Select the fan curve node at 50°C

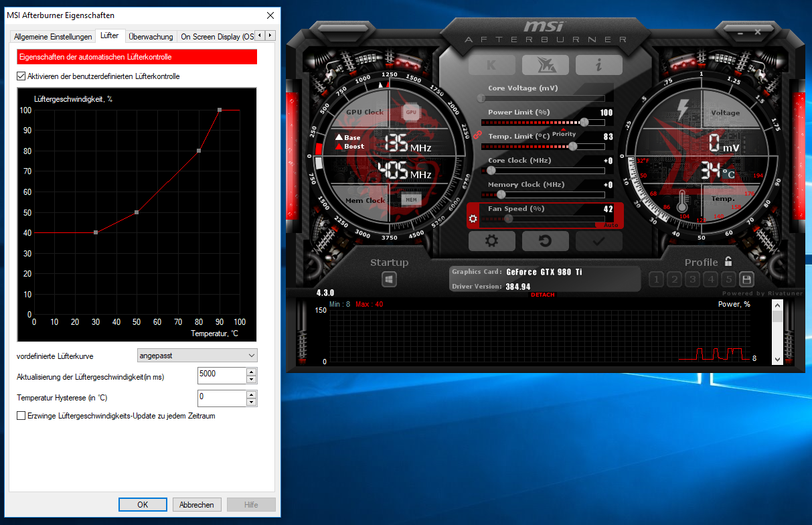pyautogui.click(x=137, y=212)
